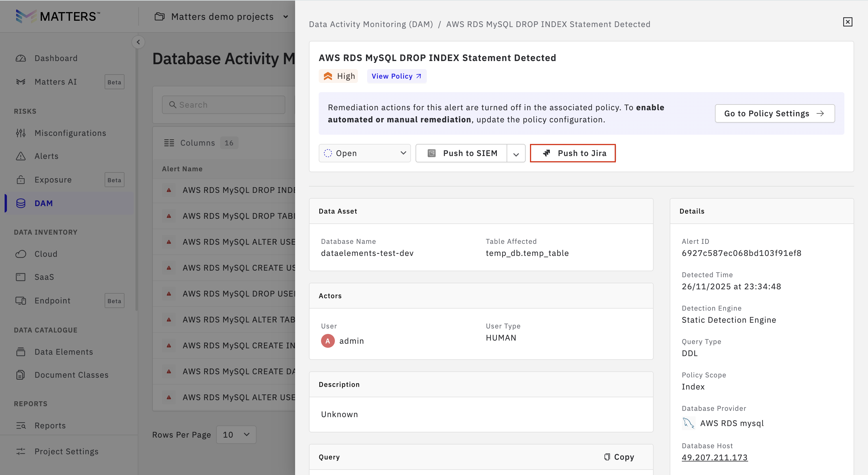This screenshot has width=868, height=475.
Task: Close the alert detail panel
Action: (848, 22)
